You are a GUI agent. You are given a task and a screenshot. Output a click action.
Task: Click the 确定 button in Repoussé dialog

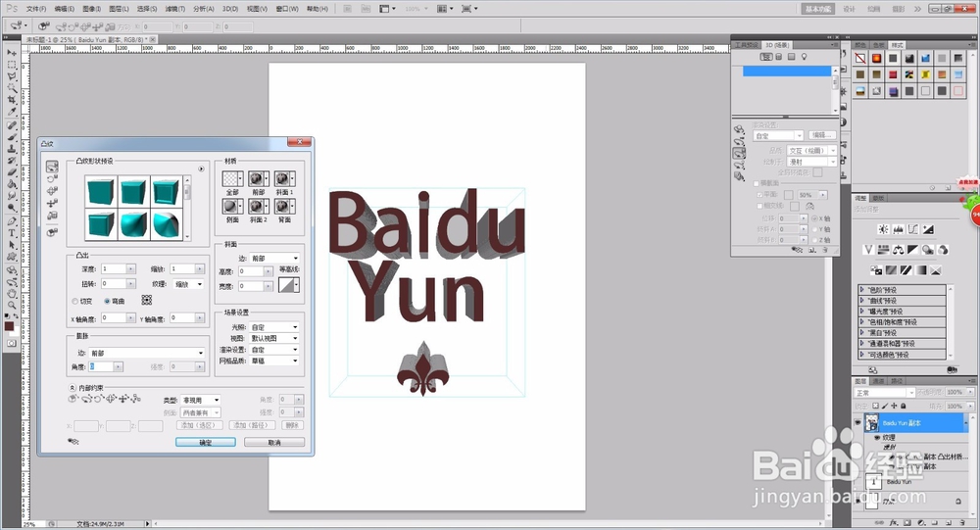tap(206, 442)
